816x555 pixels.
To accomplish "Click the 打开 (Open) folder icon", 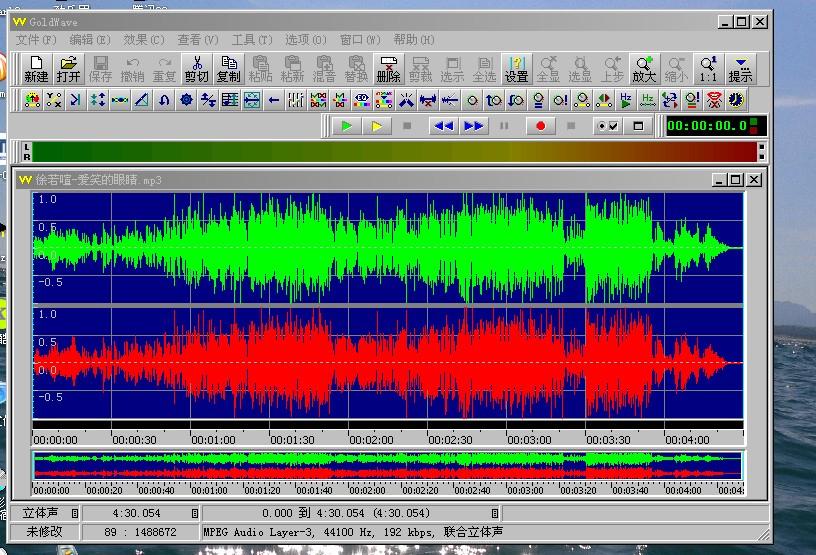I will [68, 69].
